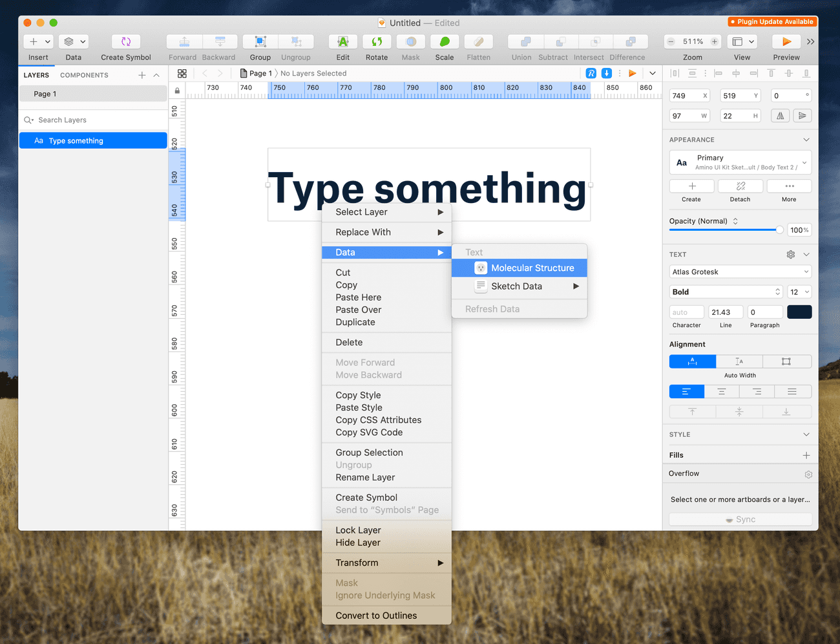Select the Scale tool icon
Image resolution: width=840 pixels, height=644 pixels.
pyautogui.click(x=445, y=41)
